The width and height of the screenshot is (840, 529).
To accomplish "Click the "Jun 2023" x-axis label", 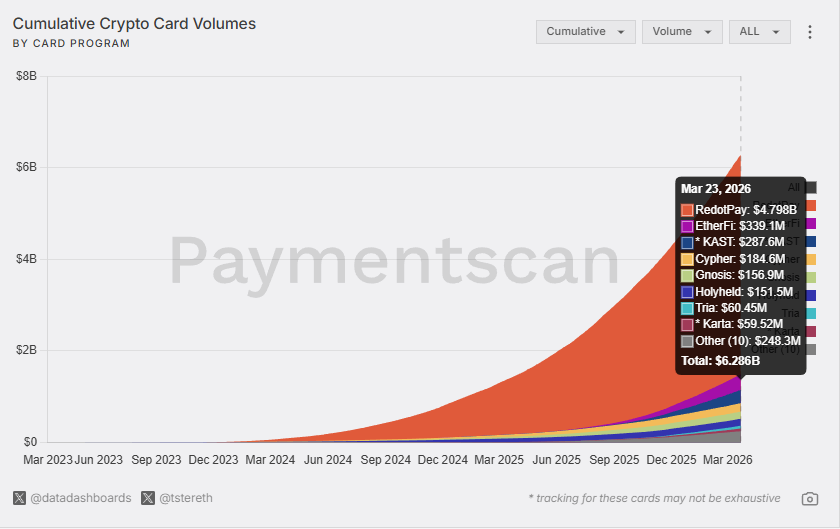I will 99,460.
